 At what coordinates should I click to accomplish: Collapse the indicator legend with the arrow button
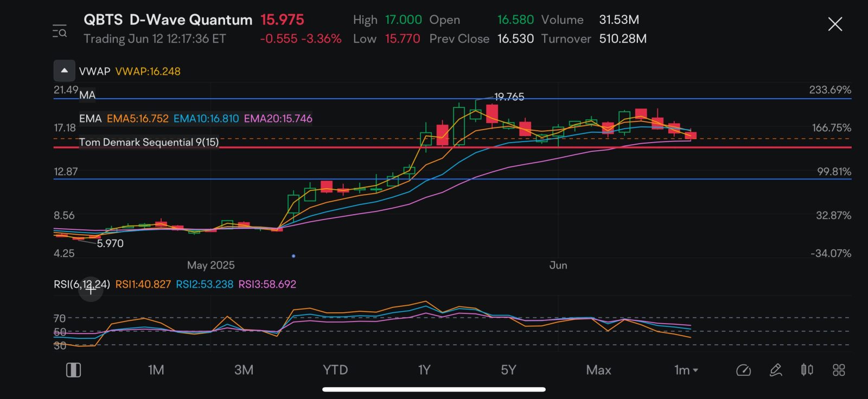[64, 71]
